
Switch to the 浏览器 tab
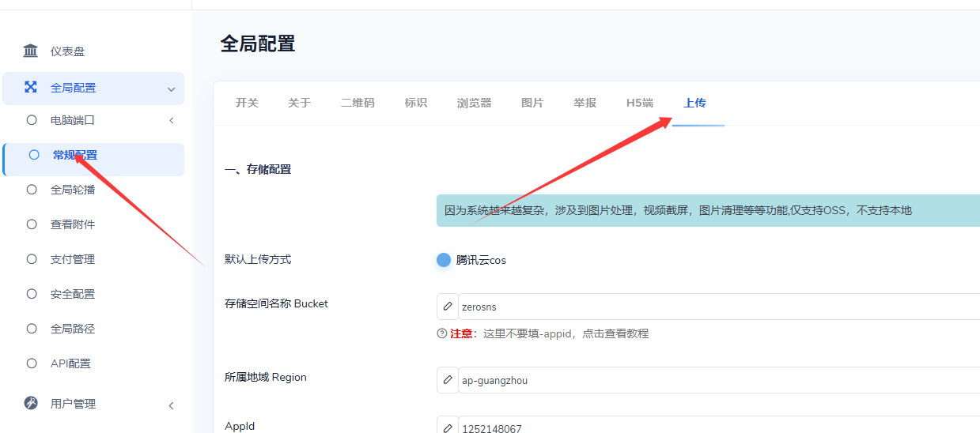coord(474,103)
